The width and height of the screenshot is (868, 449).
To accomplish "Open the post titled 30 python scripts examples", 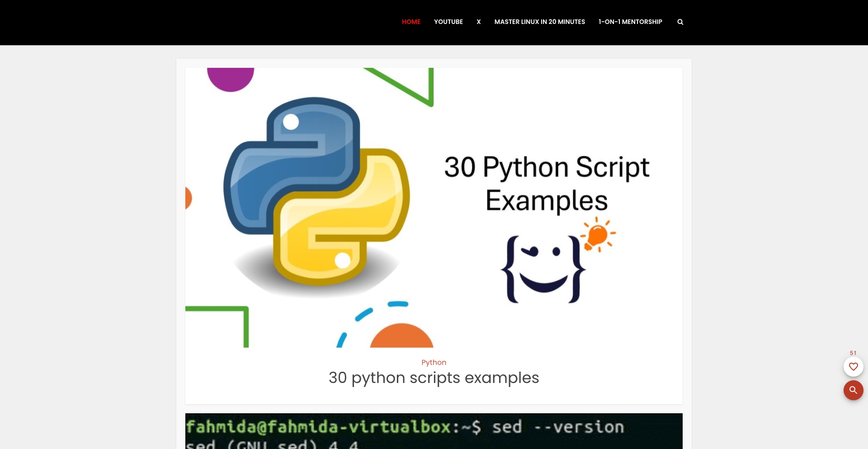I will click(x=434, y=378).
